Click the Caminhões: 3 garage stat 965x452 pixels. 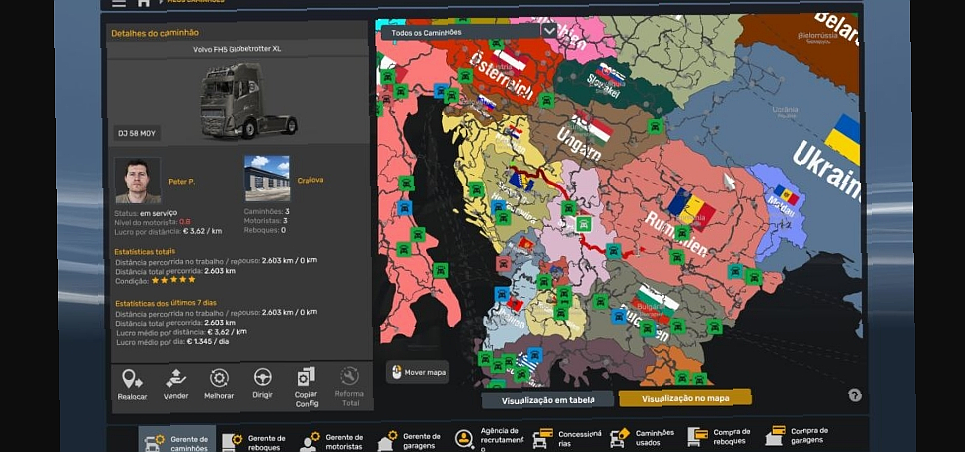click(x=266, y=211)
